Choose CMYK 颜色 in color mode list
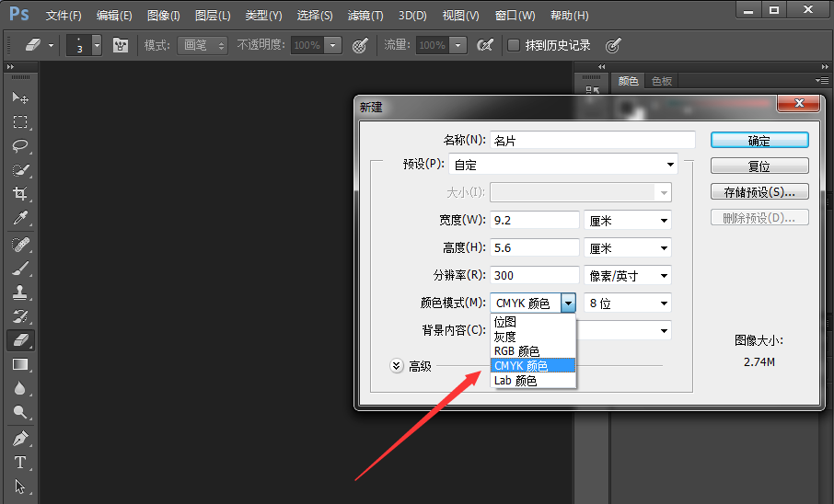Image resolution: width=834 pixels, height=504 pixels. click(x=532, y=366)
